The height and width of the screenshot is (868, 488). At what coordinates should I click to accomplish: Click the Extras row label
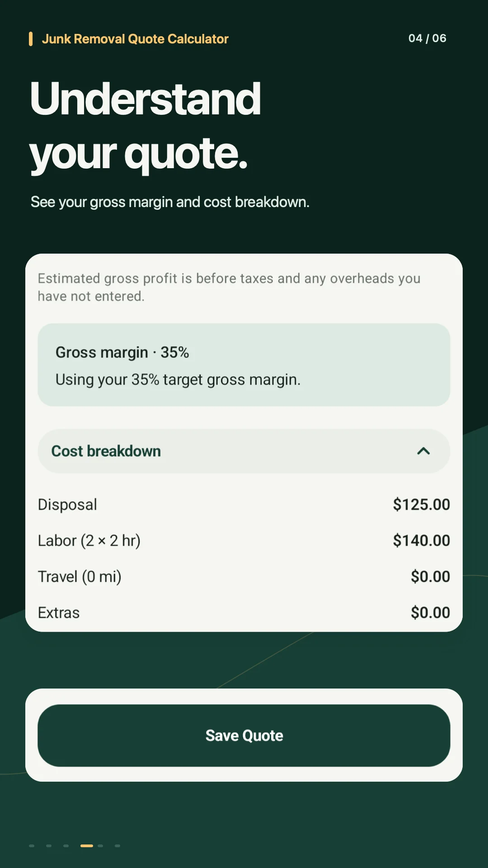[59, 613]
